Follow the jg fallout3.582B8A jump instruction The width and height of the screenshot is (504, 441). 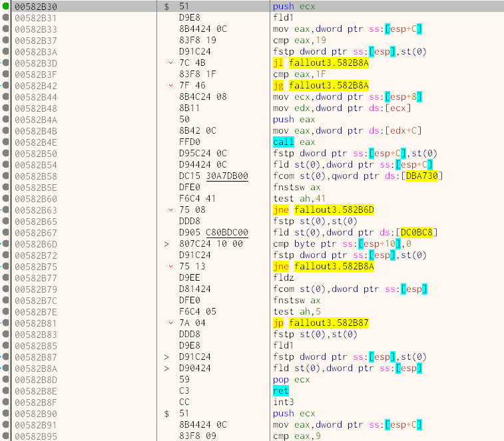coord(320,85)
